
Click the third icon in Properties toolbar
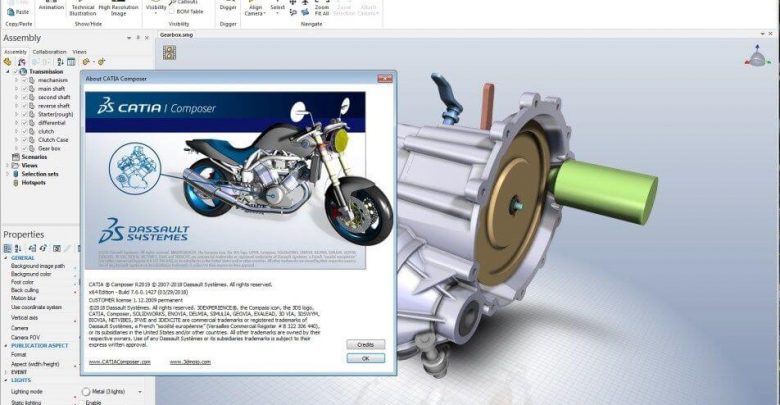point(32,248)
